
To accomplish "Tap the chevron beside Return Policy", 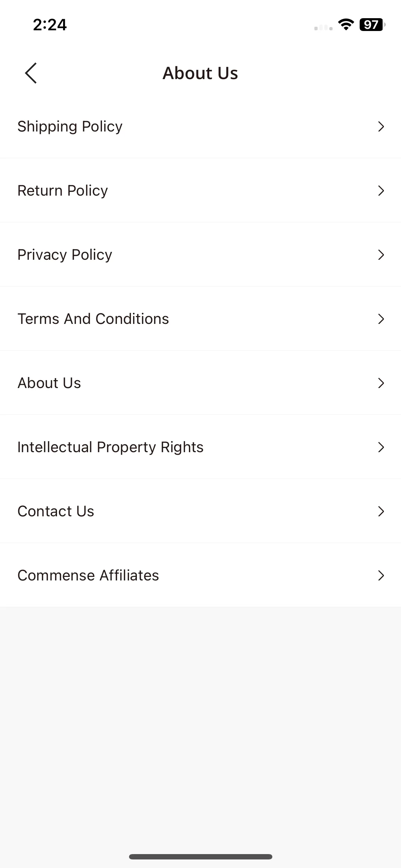I will tap(381, 191).
